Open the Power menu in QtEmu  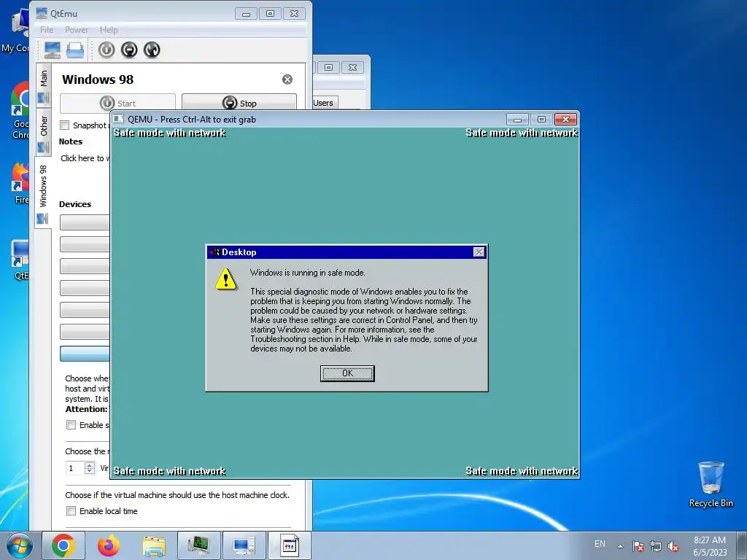[76, 29]
